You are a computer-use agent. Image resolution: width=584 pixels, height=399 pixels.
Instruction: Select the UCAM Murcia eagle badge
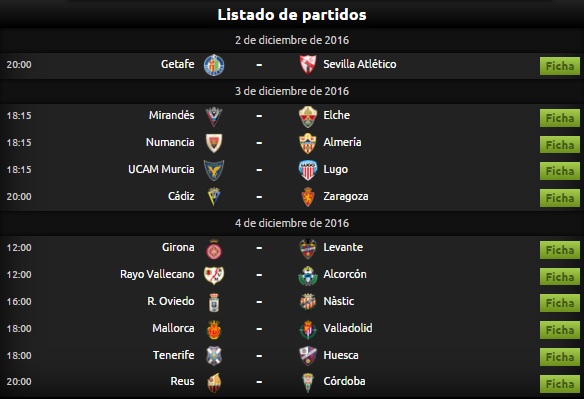214,170
